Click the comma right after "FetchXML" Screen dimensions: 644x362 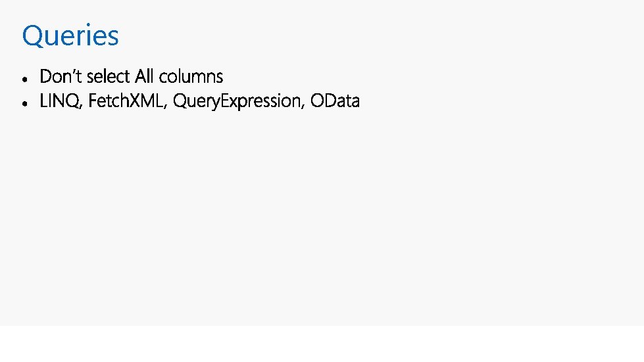pyautogui.click(x=166, y=106)
